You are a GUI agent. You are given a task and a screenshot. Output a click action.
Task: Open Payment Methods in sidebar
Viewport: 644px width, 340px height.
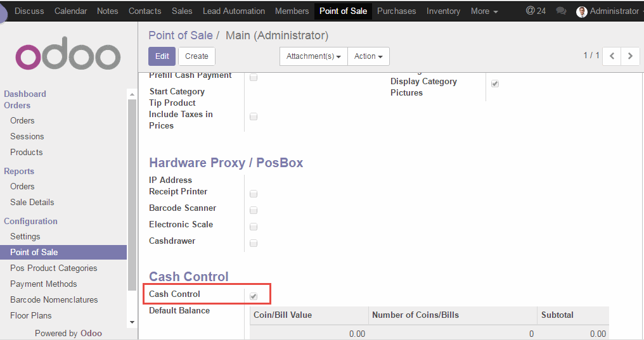click(x=44, y=284)
